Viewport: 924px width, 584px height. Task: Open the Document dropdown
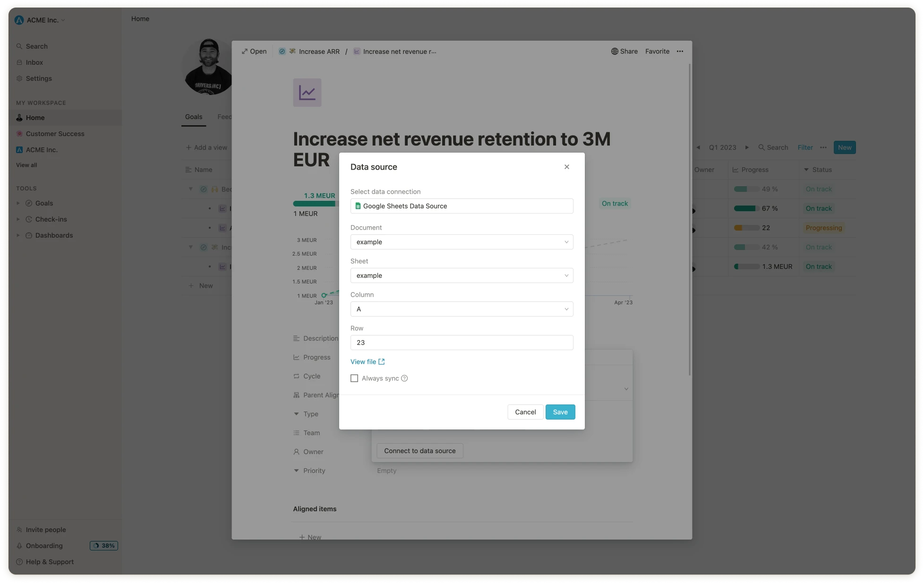(x=462, y=242)
